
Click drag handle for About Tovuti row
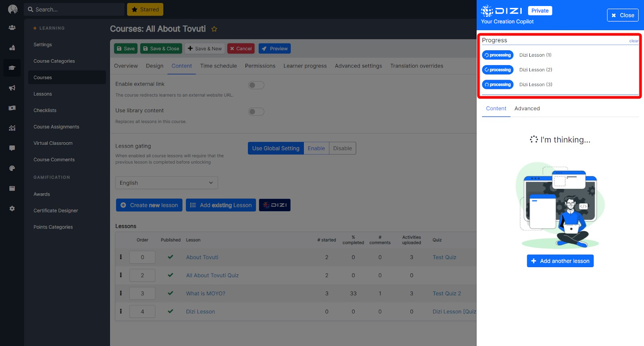point(121,257)
